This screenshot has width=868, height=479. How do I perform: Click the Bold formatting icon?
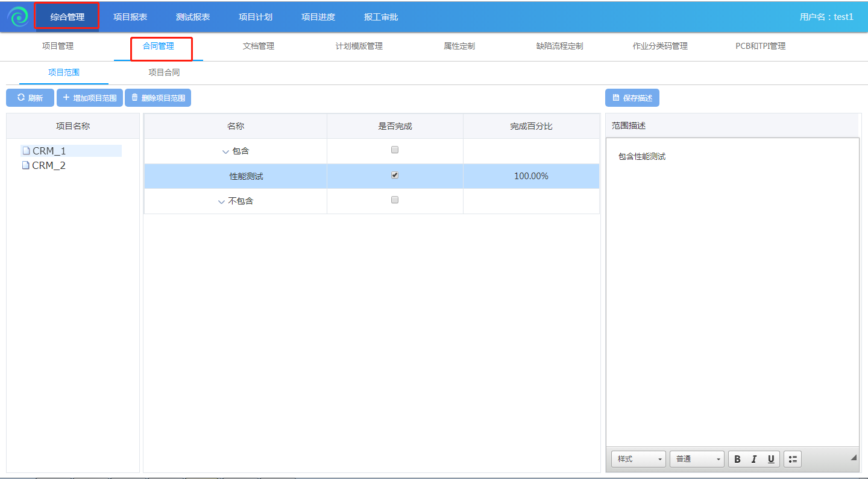737,459
